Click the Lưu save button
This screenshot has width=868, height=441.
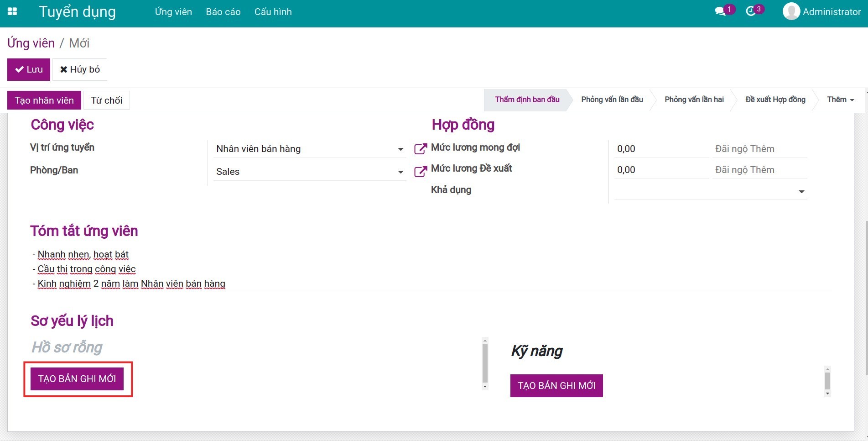coord(29,69)
